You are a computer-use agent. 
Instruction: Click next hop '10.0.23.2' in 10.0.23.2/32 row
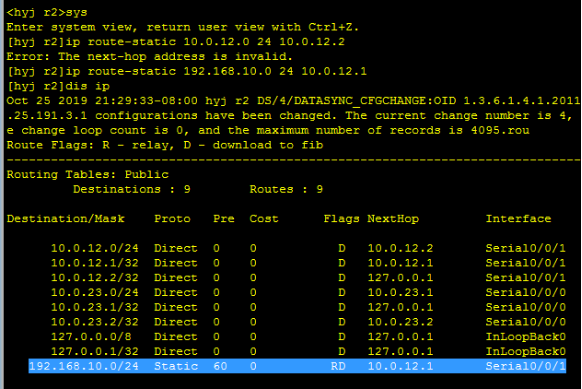point(400,322)
